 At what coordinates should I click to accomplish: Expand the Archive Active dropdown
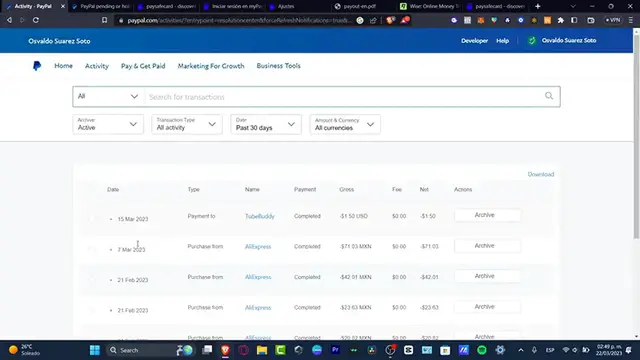pos(108,124)
